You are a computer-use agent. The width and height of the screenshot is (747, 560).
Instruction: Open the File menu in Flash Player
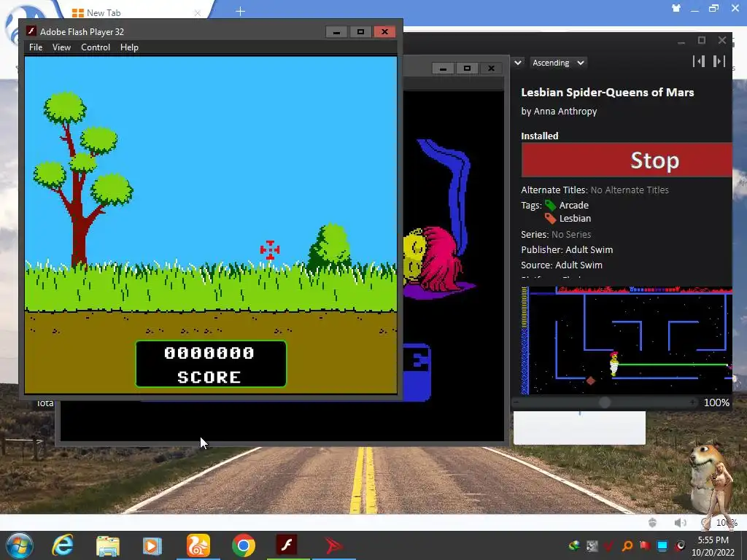click(36, 47)
